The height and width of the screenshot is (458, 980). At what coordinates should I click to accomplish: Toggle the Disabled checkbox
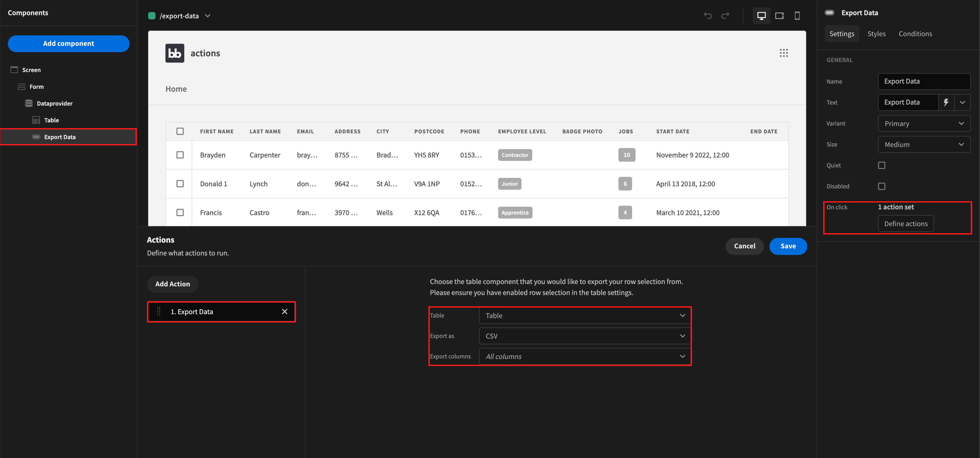pyautogui.click(x=881, y=186)
